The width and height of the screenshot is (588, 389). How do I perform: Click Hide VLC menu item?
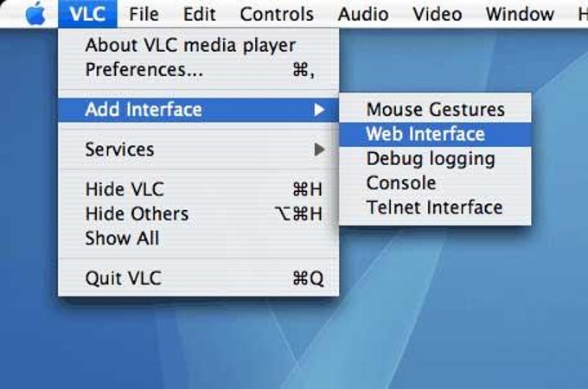pyautogui.click(x=198, y=189)
